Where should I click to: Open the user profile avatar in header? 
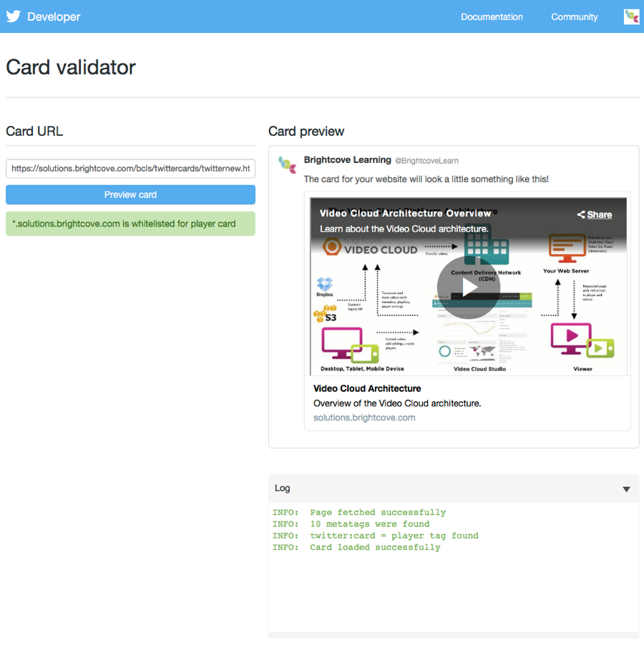tap(631, 16)
